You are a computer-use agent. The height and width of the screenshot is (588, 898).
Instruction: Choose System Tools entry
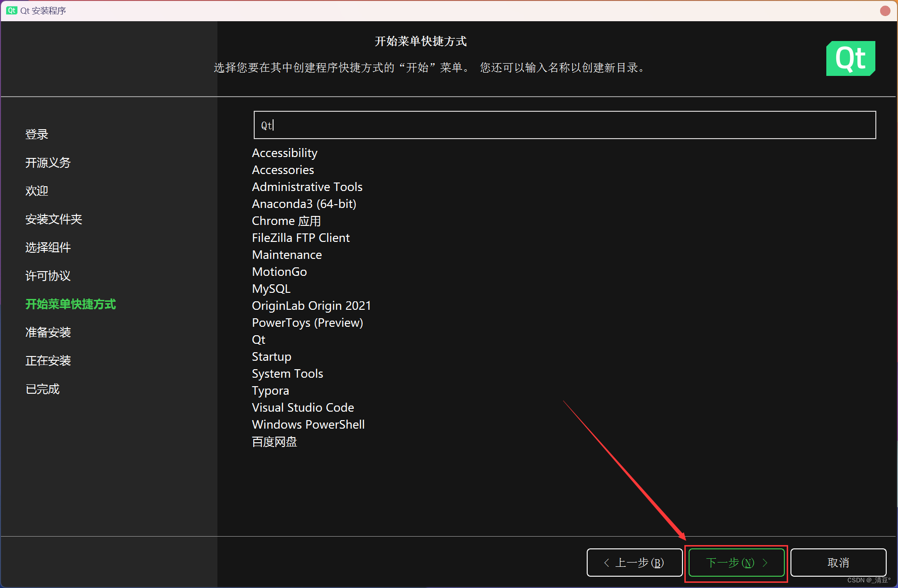tap(288, 373)
